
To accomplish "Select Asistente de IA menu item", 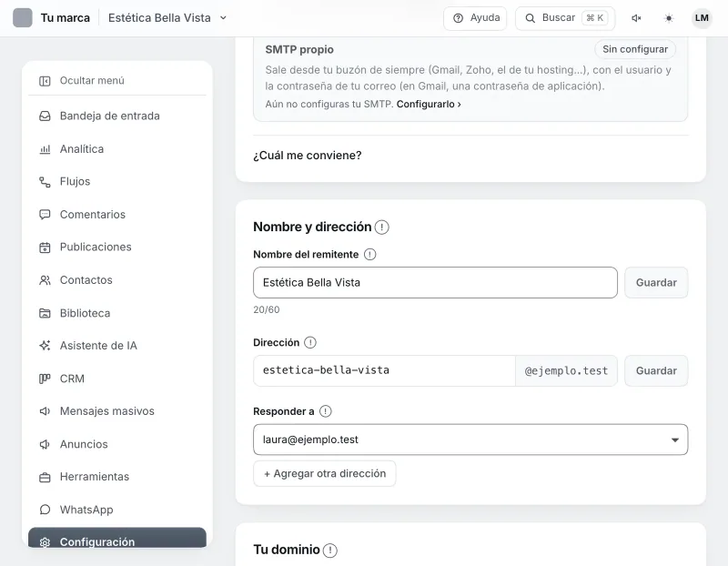I will tap(117, 346).
